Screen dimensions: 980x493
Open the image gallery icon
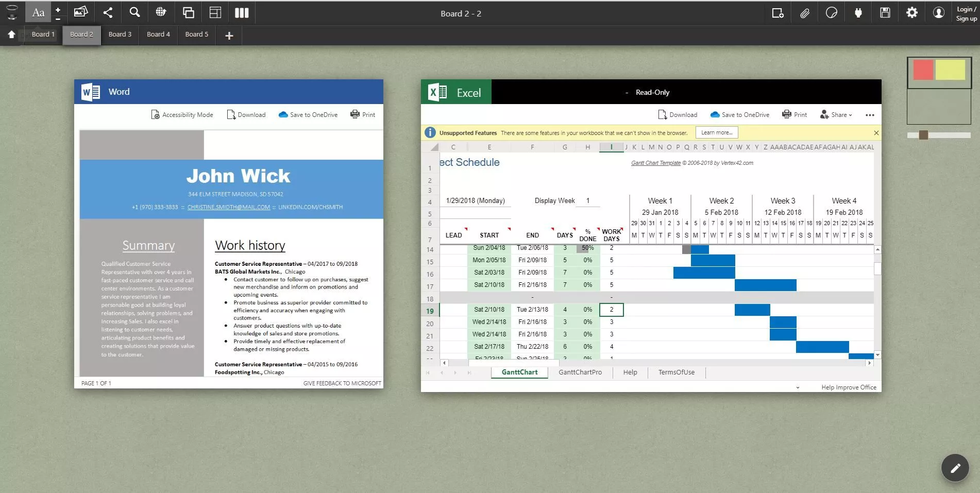81,12
